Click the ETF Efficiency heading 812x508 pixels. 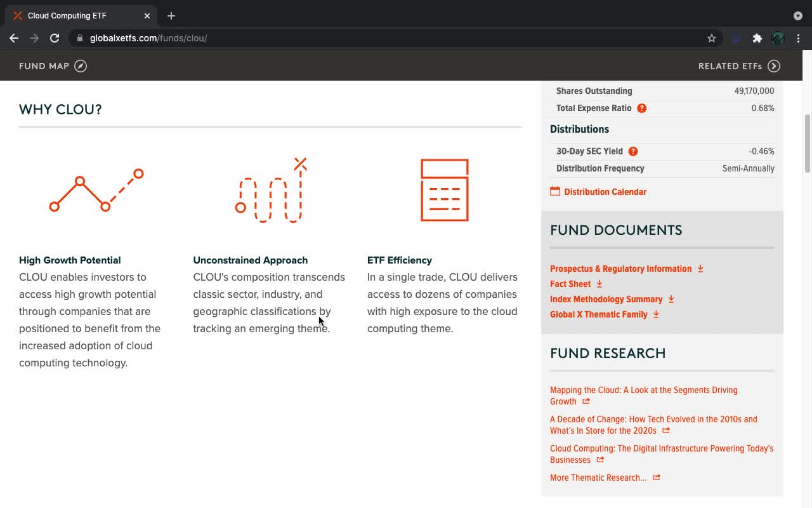[x=400, y=260]
